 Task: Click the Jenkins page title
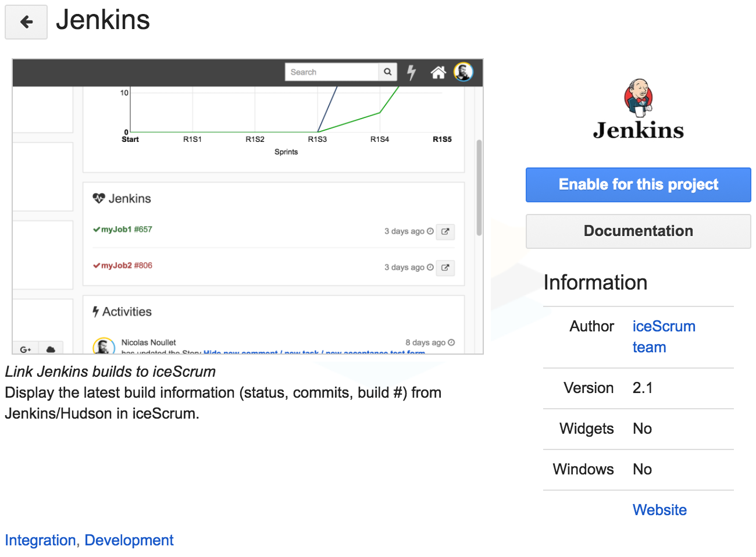pos(103,20)
